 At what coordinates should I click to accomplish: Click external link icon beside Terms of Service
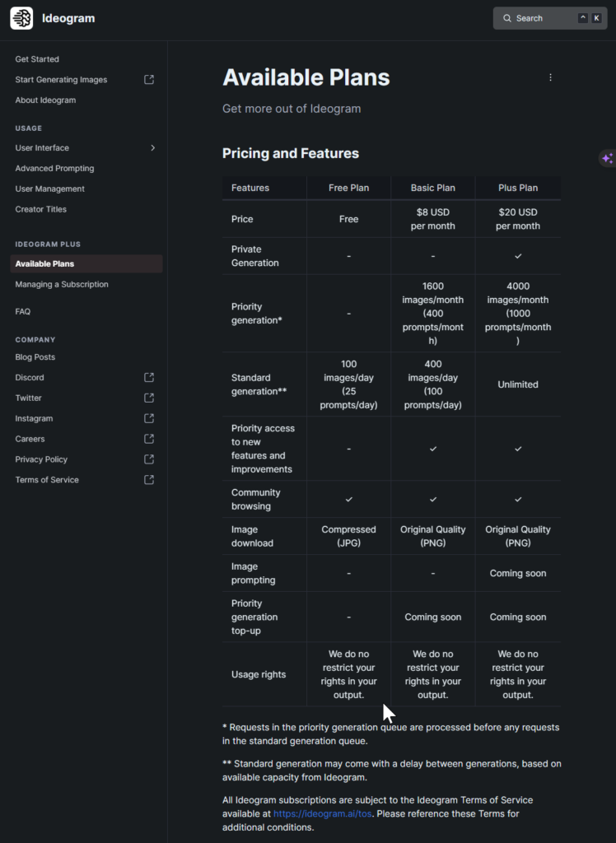[x=149, y=480]
